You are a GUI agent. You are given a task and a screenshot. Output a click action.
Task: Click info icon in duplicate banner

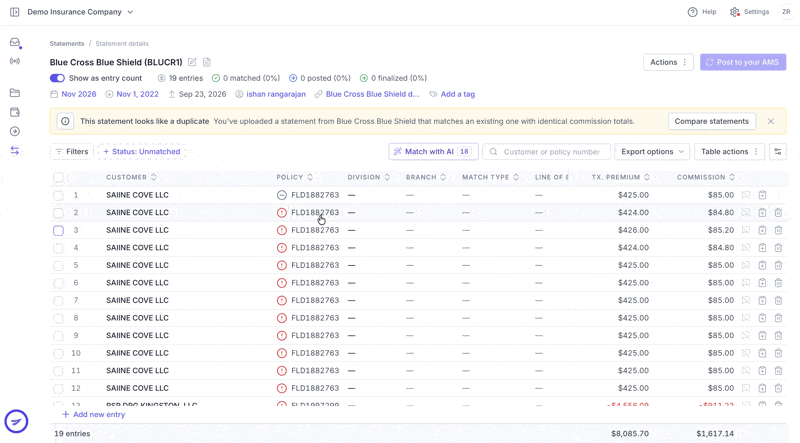(x=65, y=121)
